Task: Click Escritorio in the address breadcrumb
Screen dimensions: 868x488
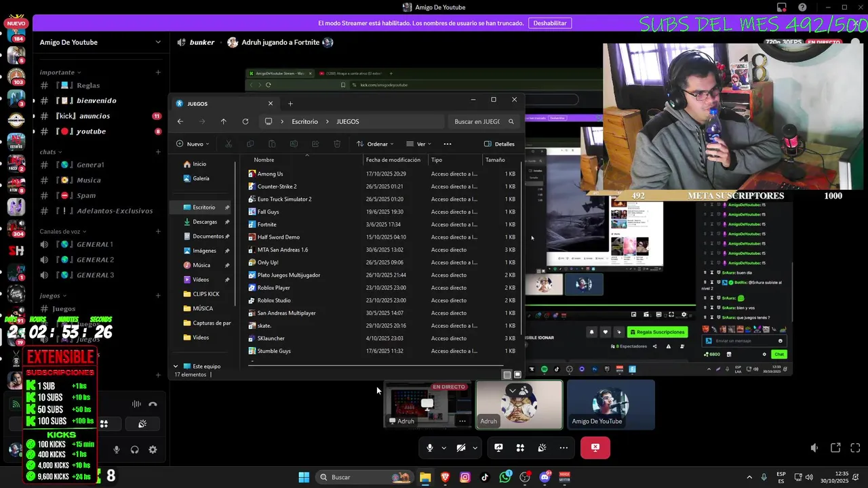Action: pyautogui.click(x=304, y=121)
